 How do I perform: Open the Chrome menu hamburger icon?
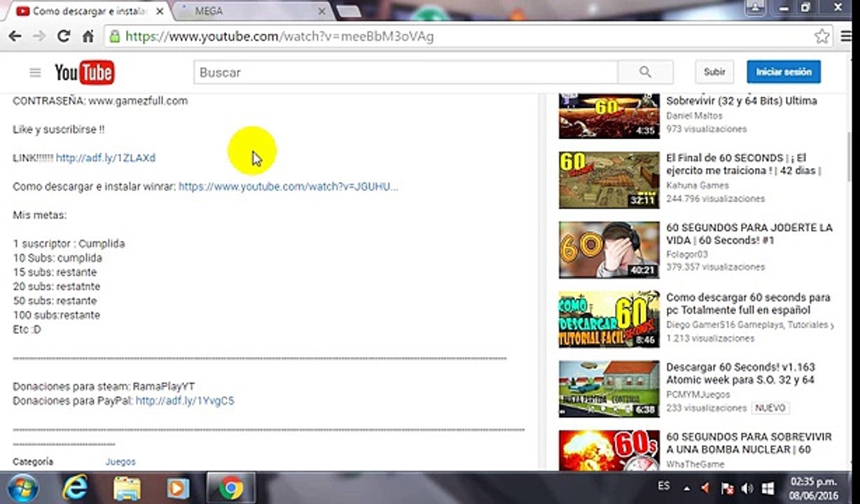point(847,36)
